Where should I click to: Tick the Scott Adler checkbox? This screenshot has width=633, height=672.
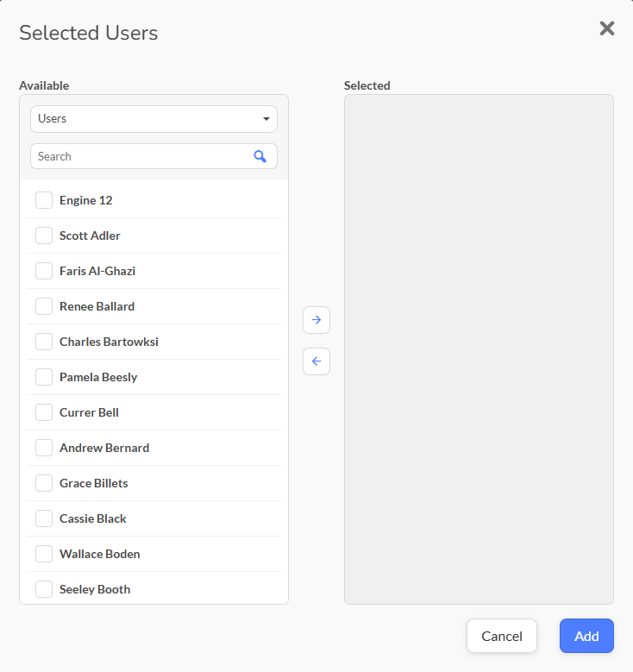pos(44,236)
